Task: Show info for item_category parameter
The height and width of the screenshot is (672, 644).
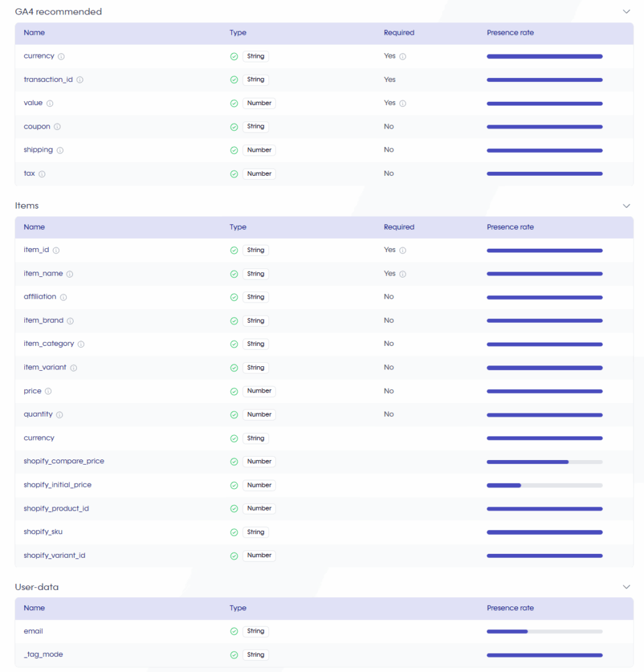Action: pos(81,344)
